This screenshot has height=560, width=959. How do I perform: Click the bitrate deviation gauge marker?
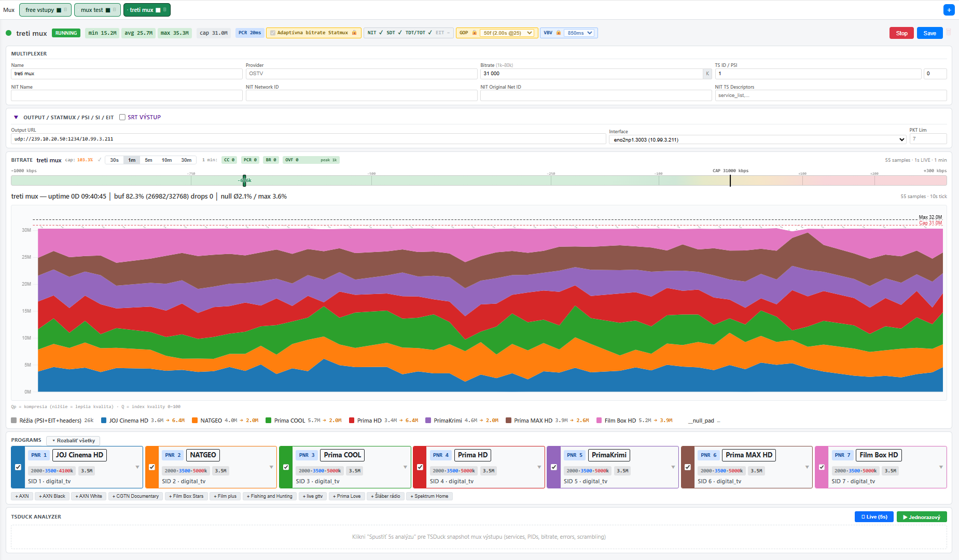[x=244, y=180]
